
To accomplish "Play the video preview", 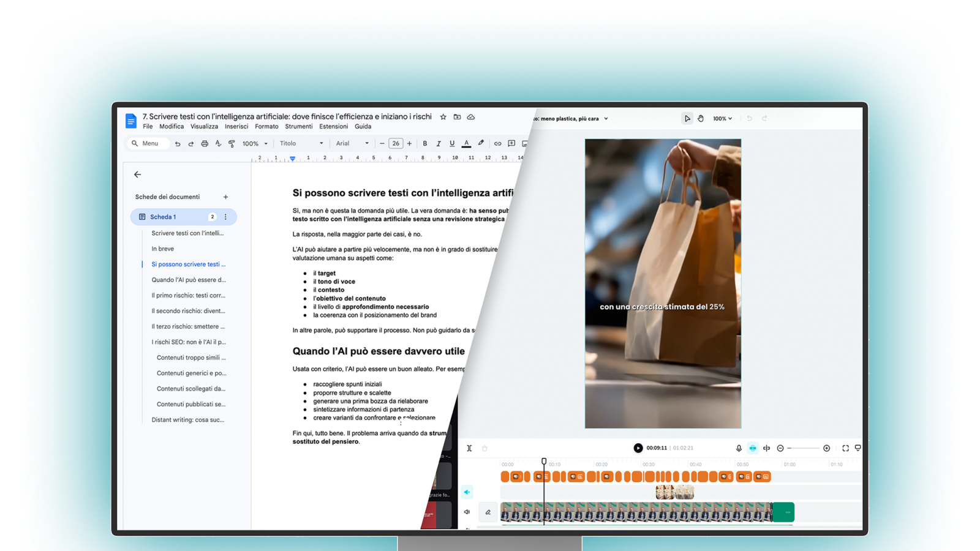I will tap(638, 448).
